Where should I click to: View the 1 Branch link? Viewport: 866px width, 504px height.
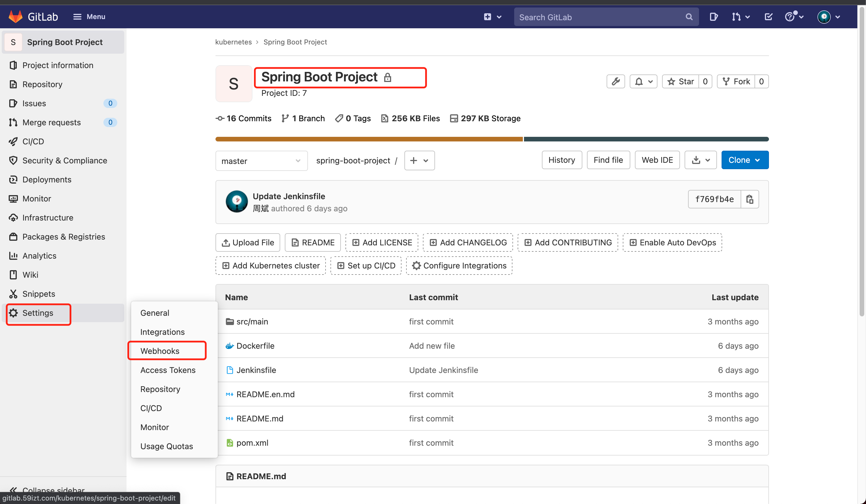pos(303,118)
